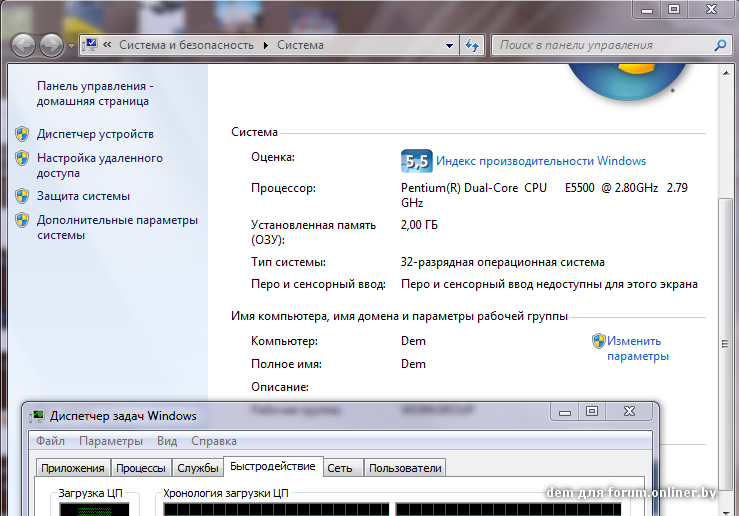Click the 'Загрузка ЦП' CPU usage gauge
739x516 pixels.
94,509
